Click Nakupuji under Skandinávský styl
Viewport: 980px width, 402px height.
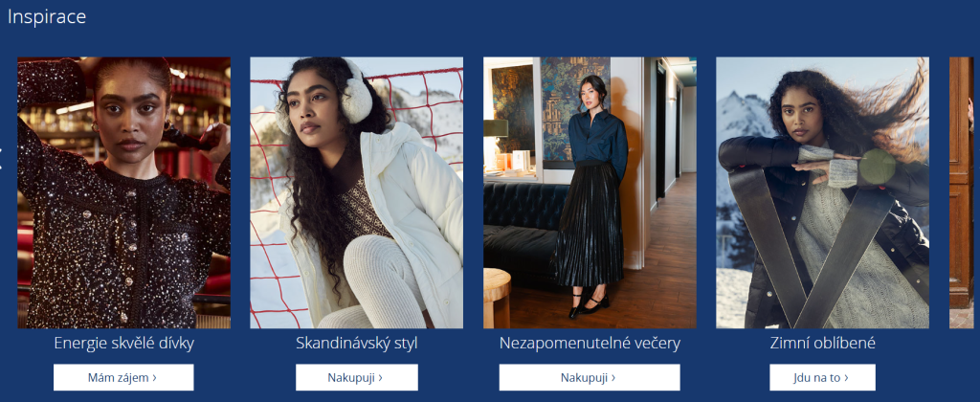tap(356, 378)
